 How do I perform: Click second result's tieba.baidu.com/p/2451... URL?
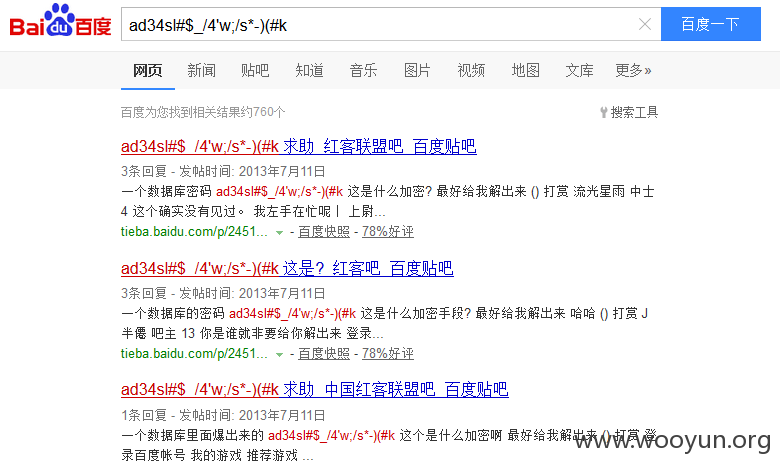194,354
